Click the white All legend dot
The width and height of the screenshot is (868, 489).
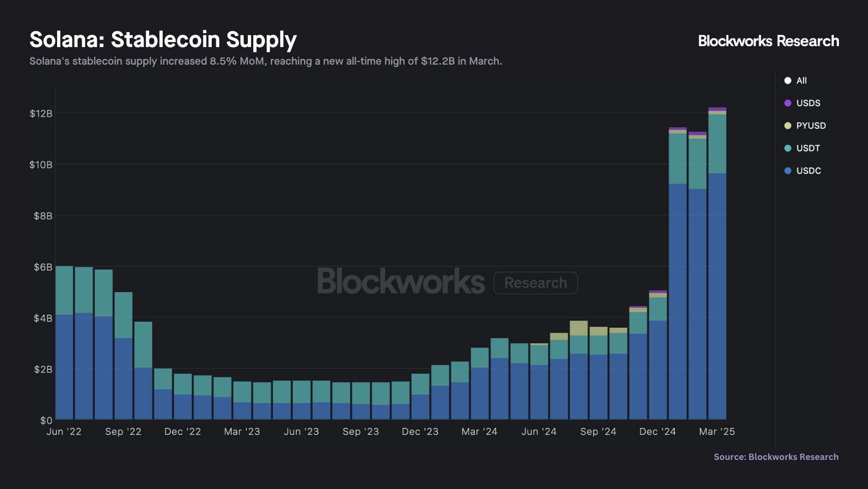pyautogui.click(x=787, y=81)
